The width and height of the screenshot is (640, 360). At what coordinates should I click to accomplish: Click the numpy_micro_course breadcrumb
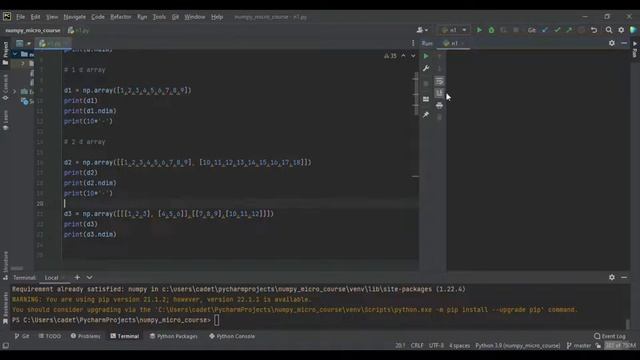coord(33,30)
